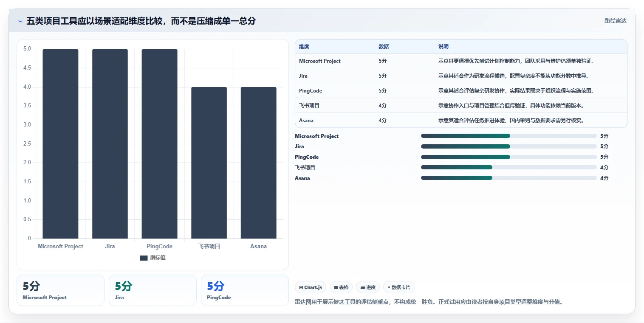Select the Asana cell in the table

tap(306, 121)
